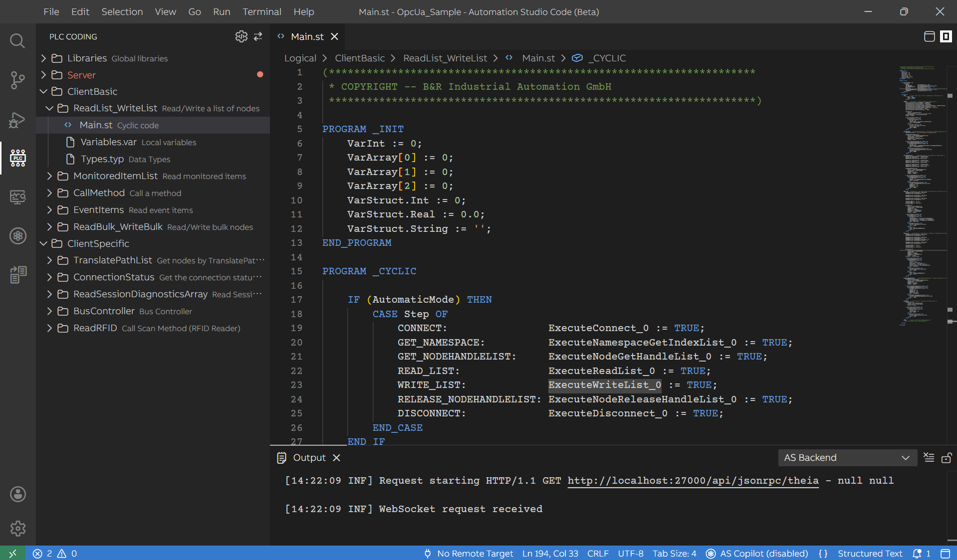Expand MonitoredItemList folder
957x560 pixels.
[49, 176]
